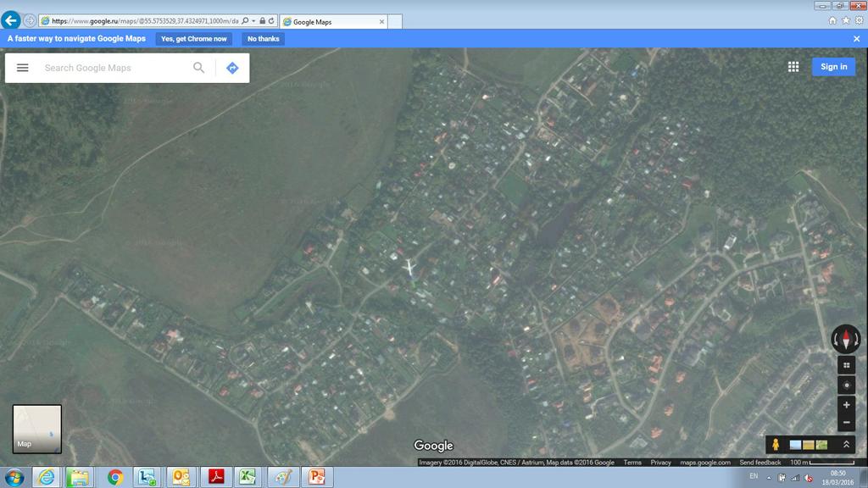Open the Google Maps hamburger menu

click(x=23, y=68)
